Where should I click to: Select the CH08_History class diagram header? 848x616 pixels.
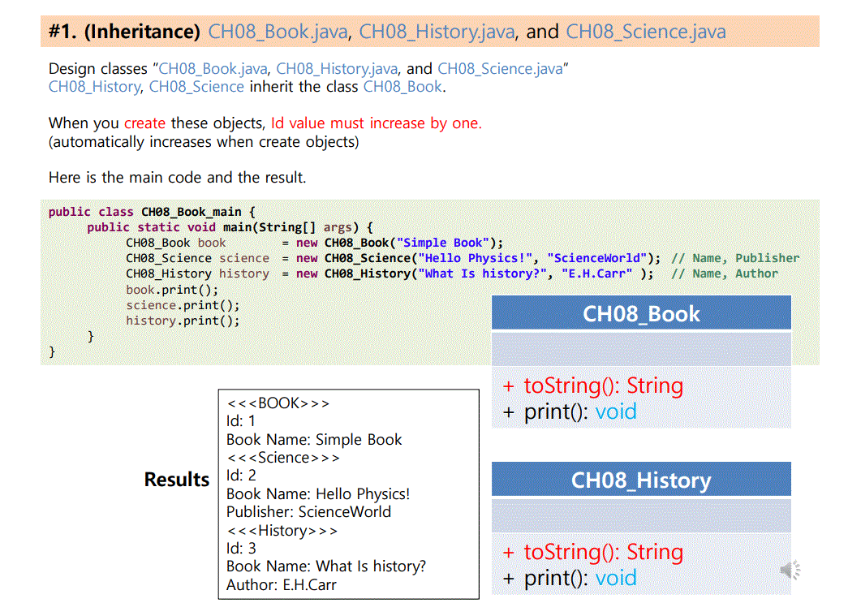pos(641,479)
